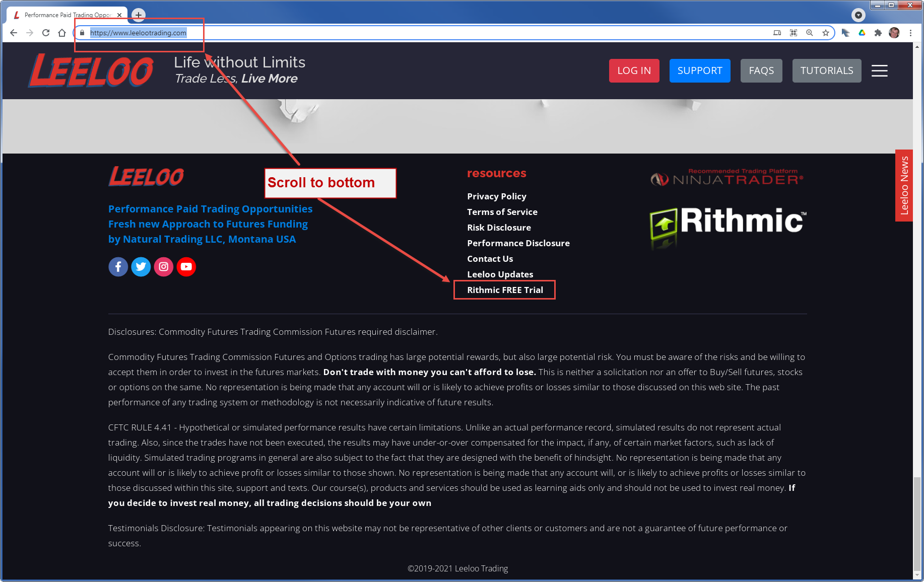Open the browser home page
Image resolution: width=924 pixels, height=582 pixels.
click(x=62, y=33)
